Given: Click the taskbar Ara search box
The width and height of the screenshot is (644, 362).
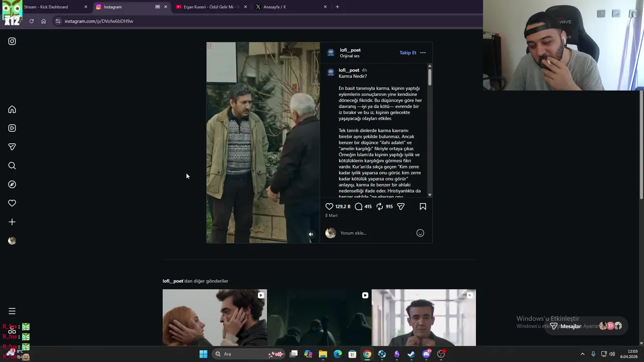Looking at the screenshot, I should [x=249, y=354].
